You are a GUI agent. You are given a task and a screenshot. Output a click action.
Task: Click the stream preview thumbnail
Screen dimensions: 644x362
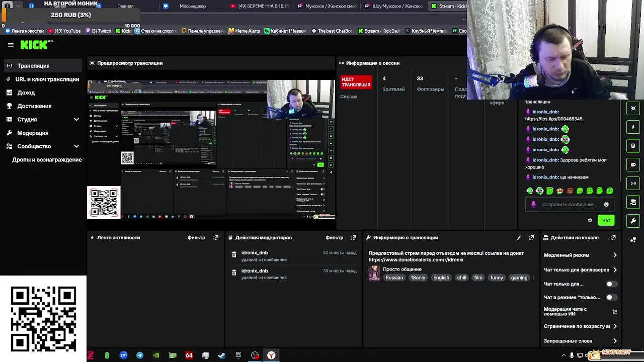(211, 149)
